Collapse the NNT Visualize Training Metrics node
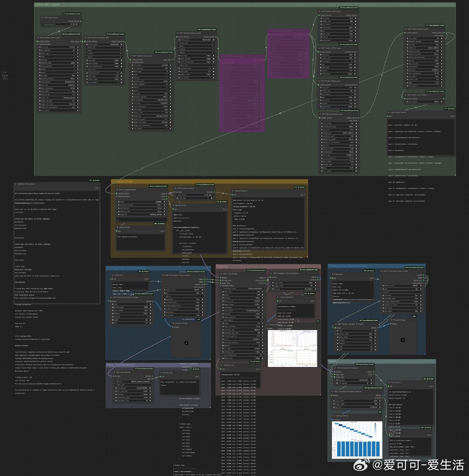Viewport: 469px width, 476px height. tap(271, 273)
